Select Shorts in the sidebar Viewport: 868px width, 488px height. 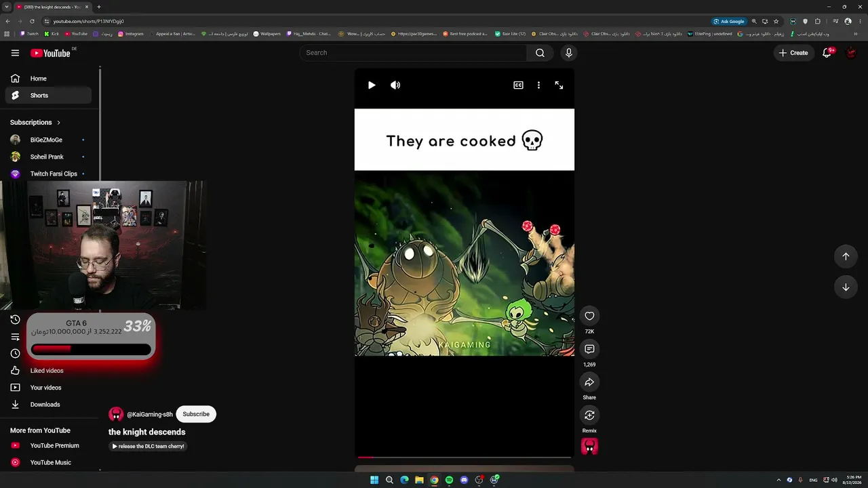(48, 96)
